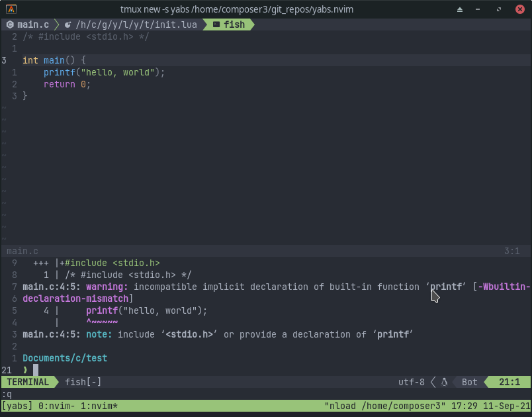
Task: Click the warning: label in compiler output
Action: point(107,287)
